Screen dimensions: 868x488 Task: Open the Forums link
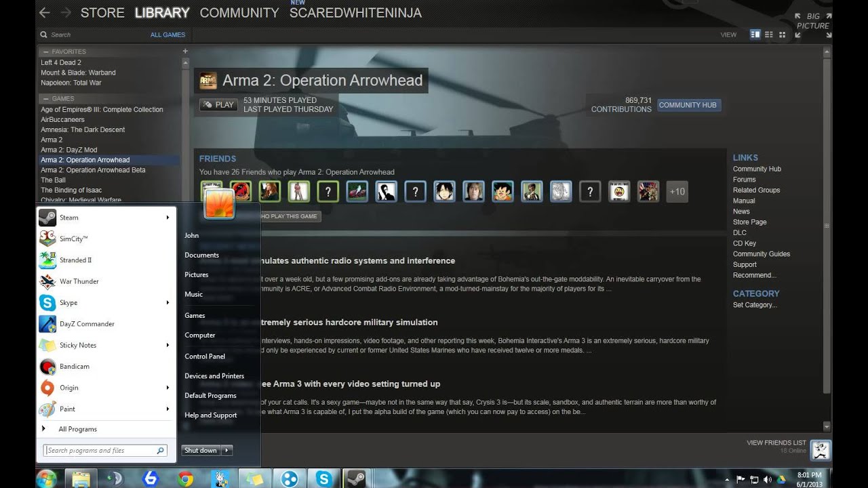click(x=744, y=180)
